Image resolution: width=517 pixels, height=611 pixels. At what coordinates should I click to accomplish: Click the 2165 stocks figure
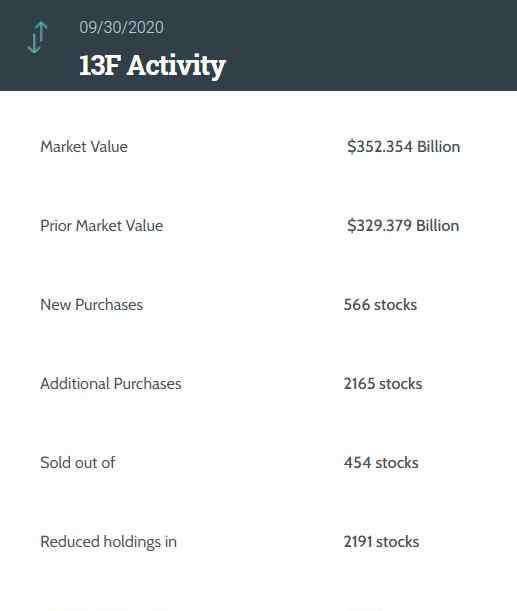pos(383,384)
